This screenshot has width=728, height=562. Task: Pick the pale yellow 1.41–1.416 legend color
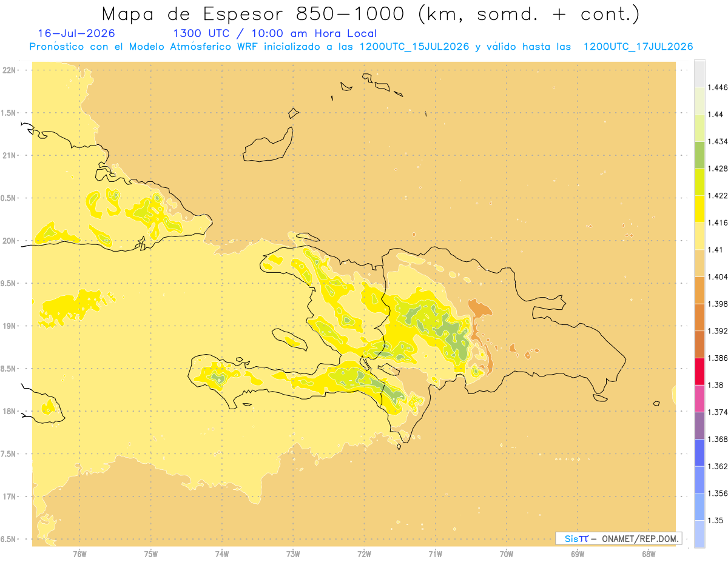[x=699, y=236]
